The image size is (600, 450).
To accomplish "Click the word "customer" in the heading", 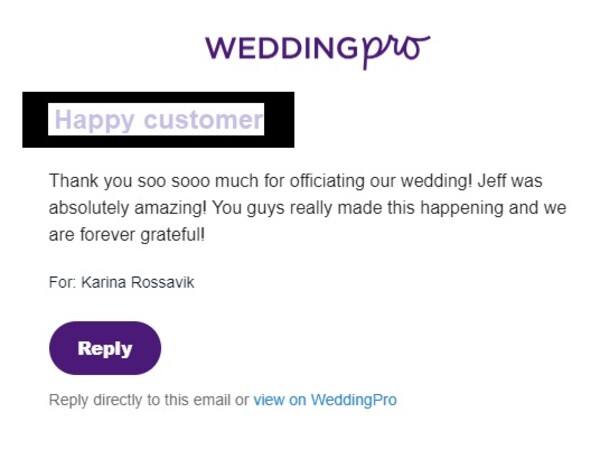I will click(x=204, y=120).
